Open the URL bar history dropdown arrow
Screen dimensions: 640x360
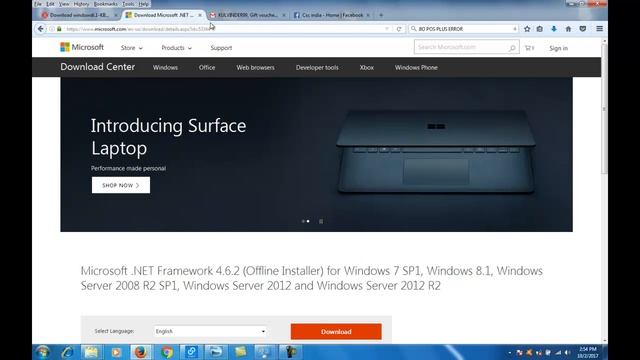[387, 29]
